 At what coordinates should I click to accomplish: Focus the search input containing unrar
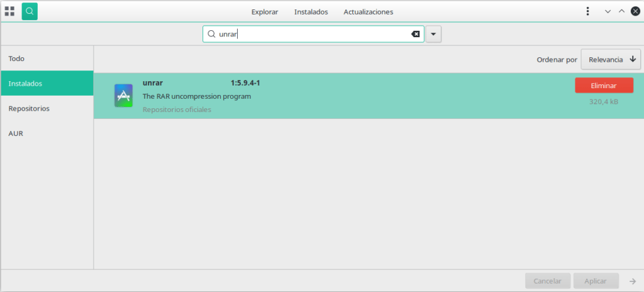coord(313,34)
